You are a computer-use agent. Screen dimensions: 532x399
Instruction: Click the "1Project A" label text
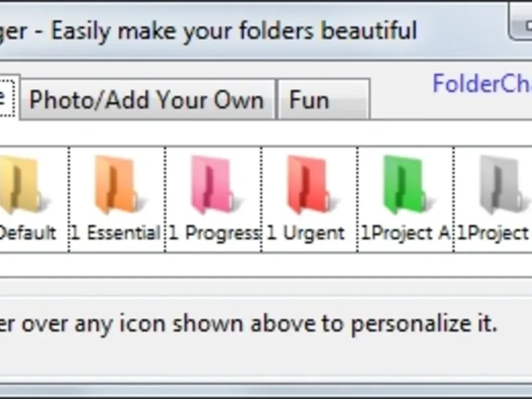click(406, 233)
